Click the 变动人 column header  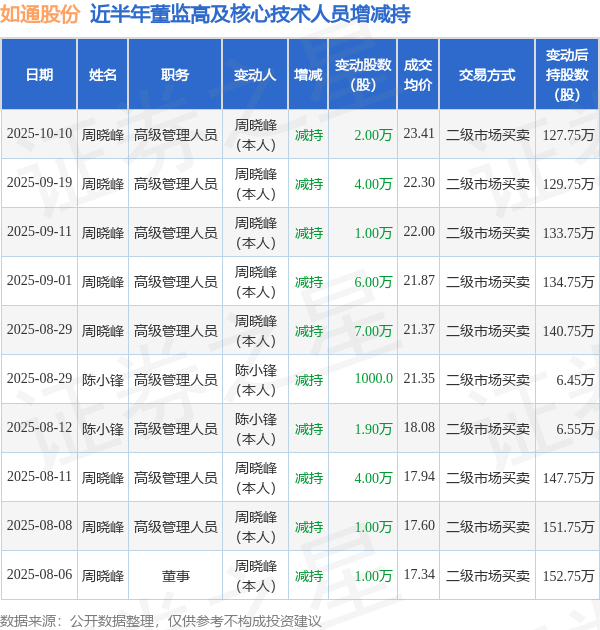point(255,75)
